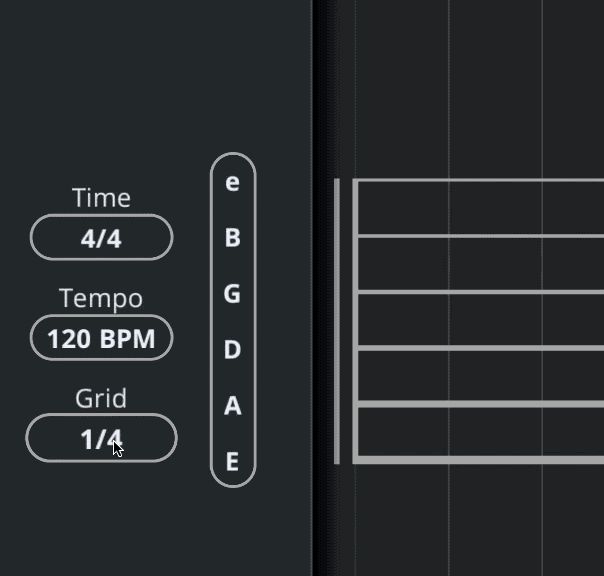Click the D string tuning label

point(232,350)
